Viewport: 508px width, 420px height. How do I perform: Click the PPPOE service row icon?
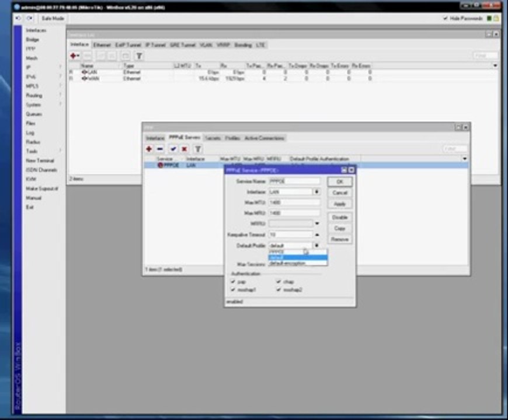coord(160,165)
